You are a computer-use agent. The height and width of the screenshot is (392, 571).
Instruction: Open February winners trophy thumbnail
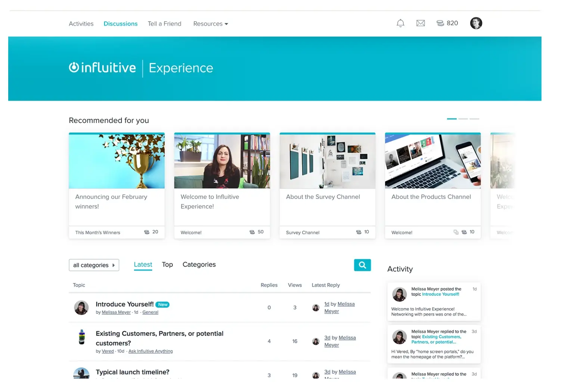tap(117, 161)
